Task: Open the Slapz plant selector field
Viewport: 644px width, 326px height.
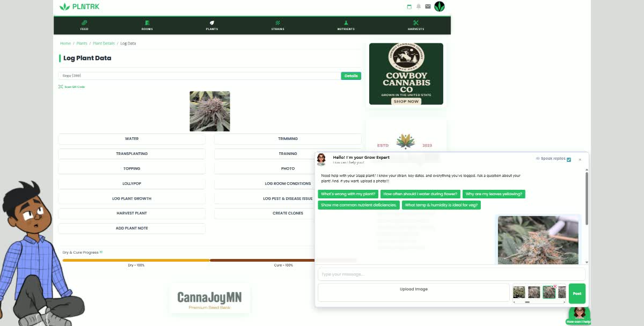Action: pos(199,76)
